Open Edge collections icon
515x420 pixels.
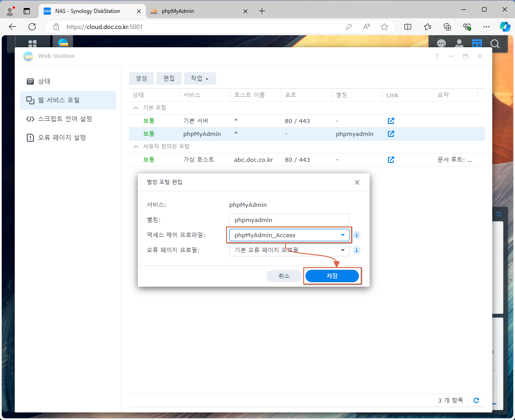coord(447,27)
